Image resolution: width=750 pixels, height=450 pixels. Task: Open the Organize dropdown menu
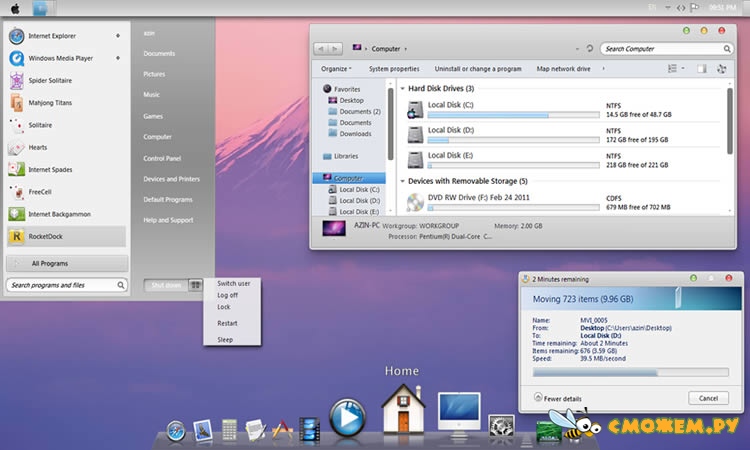coord(336,69)
